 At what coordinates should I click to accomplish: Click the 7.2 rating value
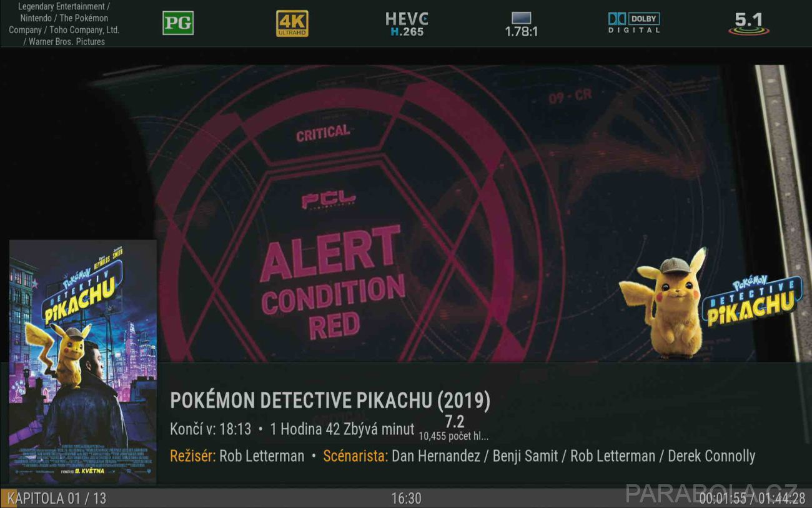(x=454, y=422)
